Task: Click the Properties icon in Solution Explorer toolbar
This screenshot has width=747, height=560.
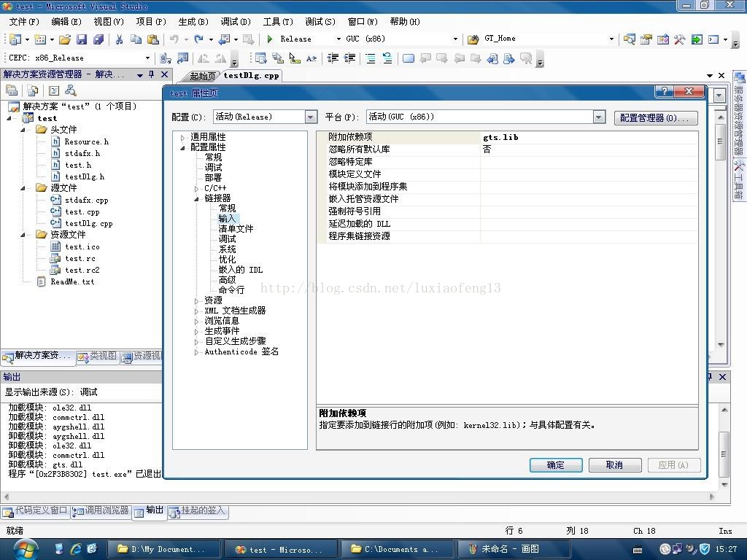Action: tap(12, 90)
